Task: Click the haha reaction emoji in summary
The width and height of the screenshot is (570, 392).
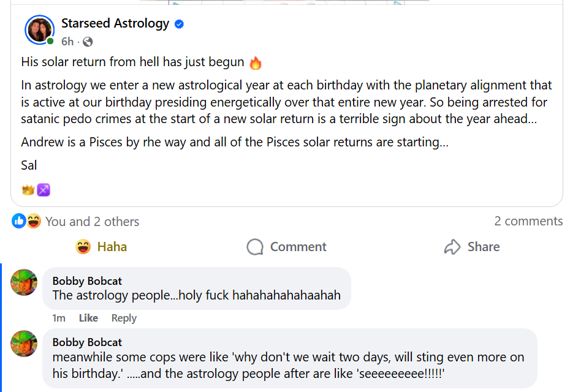Action: pos(34,221)
